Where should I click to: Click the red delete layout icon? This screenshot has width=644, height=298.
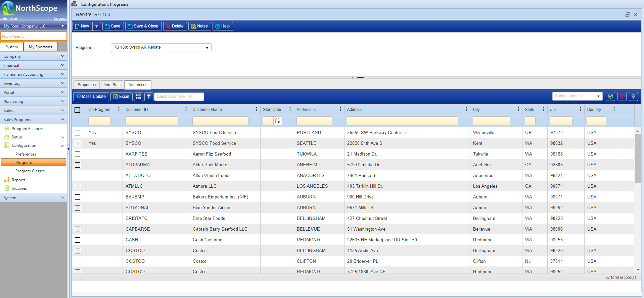622,97
